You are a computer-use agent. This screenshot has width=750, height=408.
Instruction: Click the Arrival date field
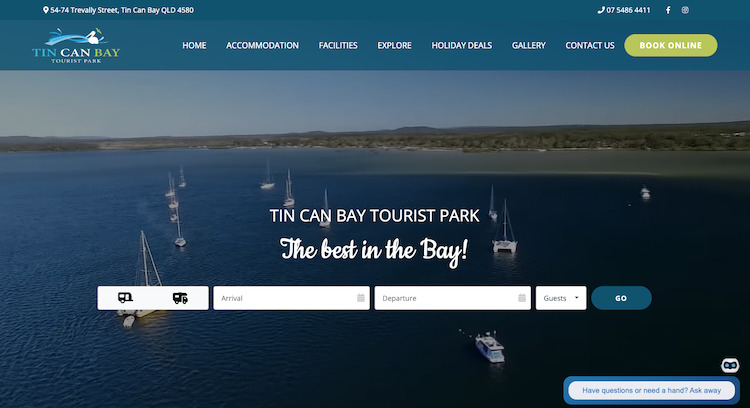pos(291,298)
